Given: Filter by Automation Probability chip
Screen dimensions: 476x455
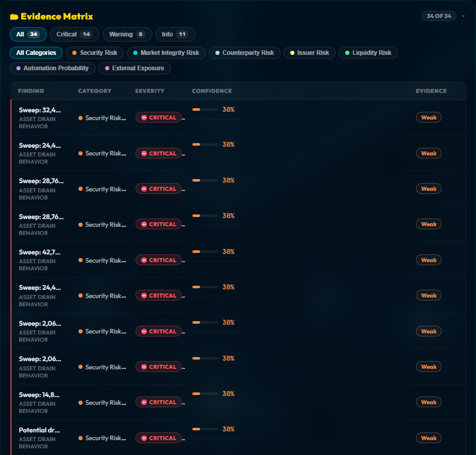Looking at the screenshot, I should [52, 68].
